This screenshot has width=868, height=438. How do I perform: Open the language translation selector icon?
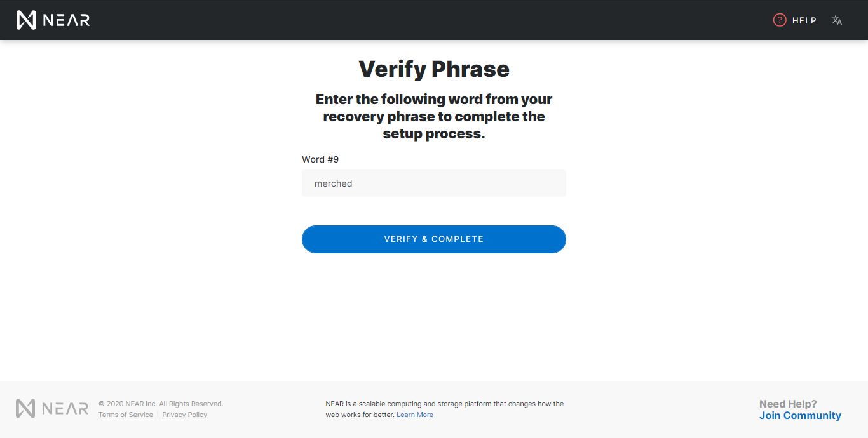coord(837,20)
